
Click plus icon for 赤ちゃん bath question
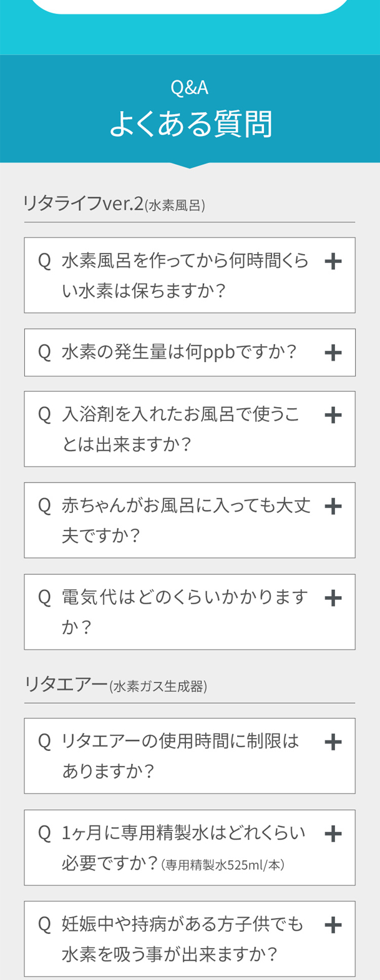point(333,506)
